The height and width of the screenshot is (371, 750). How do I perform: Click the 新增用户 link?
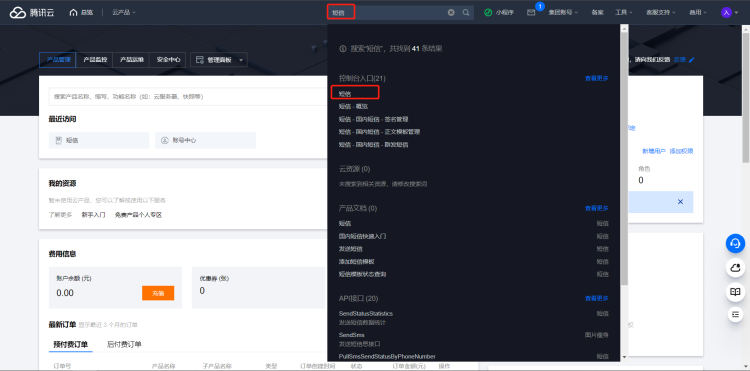point(653,151)
